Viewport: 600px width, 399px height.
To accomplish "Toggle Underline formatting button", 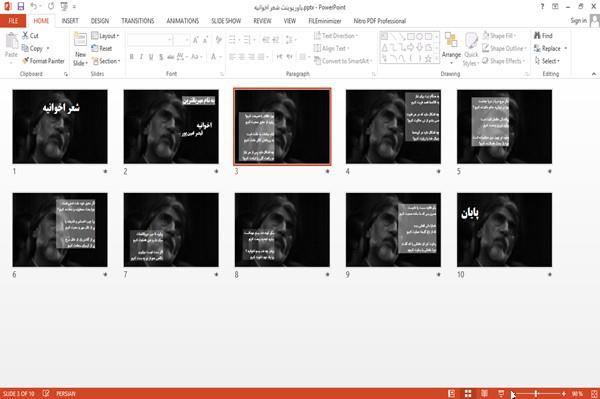I will coord(151,57).
